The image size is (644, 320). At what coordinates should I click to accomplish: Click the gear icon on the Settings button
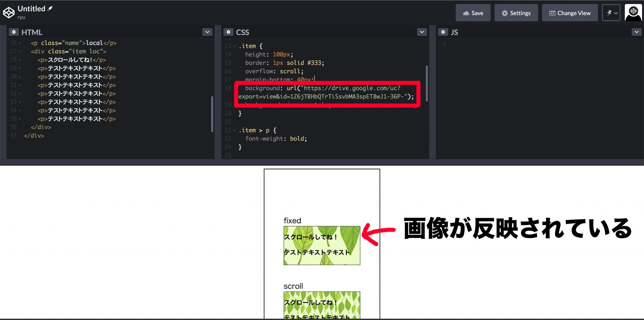505,13
